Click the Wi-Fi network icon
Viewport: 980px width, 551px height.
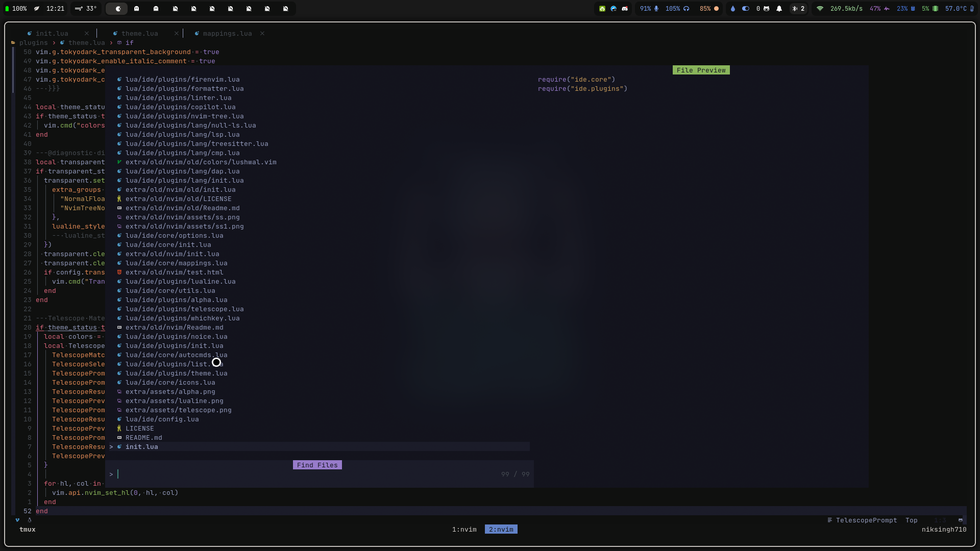point(820,9)
